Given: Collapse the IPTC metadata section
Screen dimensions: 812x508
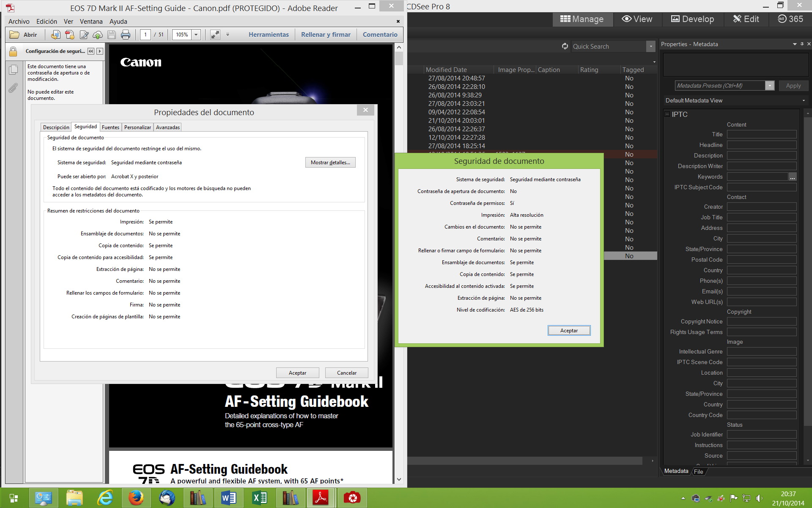Looking at the screenshot, I should pyautogui.click(x=667, y=114).
